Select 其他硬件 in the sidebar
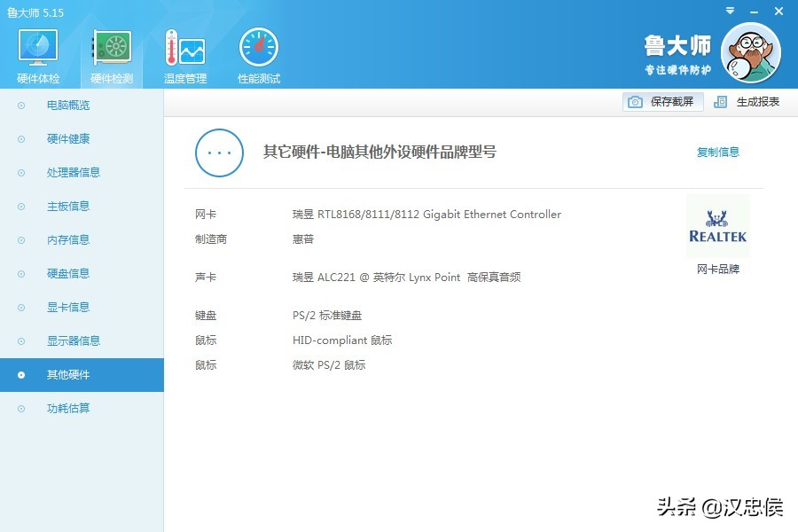Image resolution: width=798 pixels, height=532 pixels. coord(82,375)
